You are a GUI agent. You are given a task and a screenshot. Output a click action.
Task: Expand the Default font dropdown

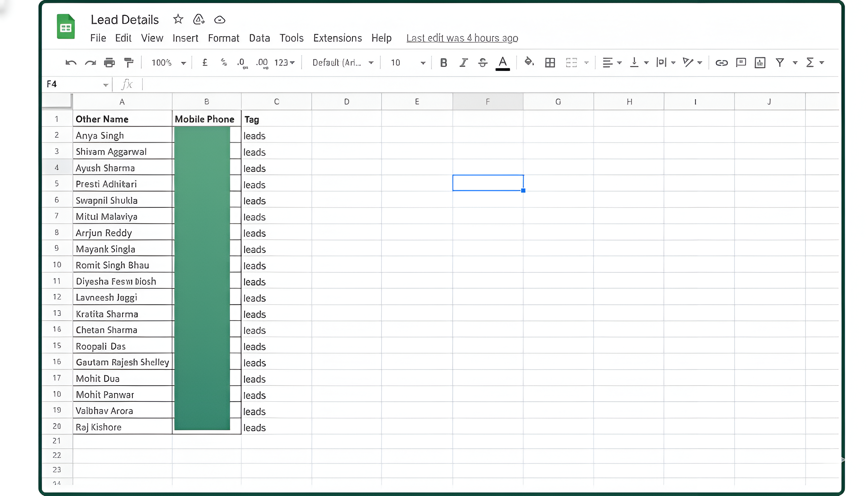click(x=342, y=63)
